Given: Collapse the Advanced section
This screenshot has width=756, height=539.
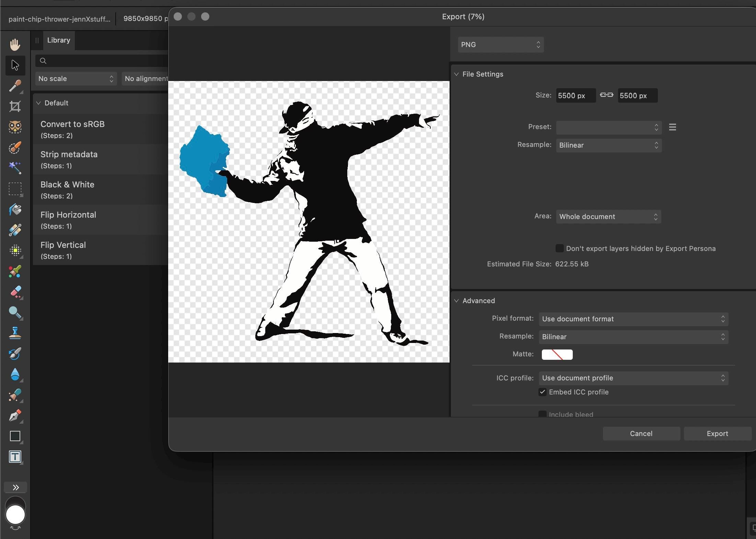Looking at the screenshot, I should pos(456,301).
